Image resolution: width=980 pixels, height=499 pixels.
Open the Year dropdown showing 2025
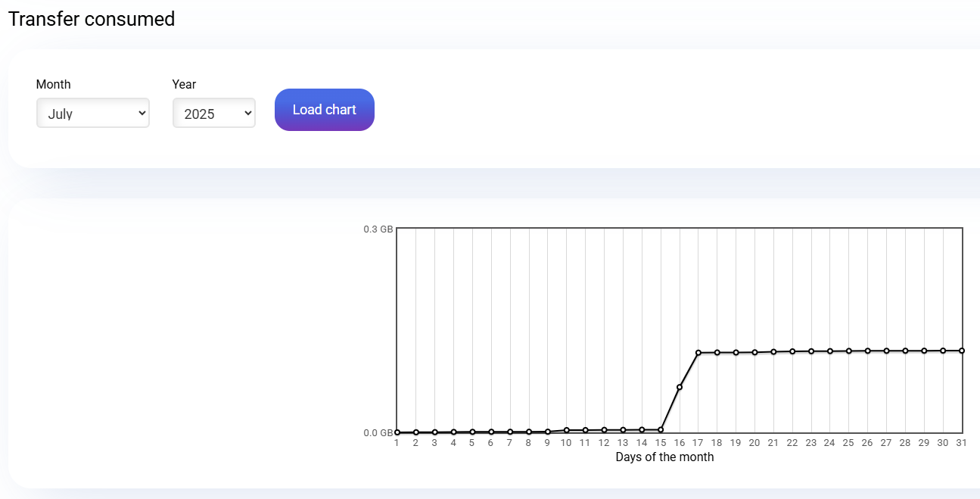click(x=213, y=114)
